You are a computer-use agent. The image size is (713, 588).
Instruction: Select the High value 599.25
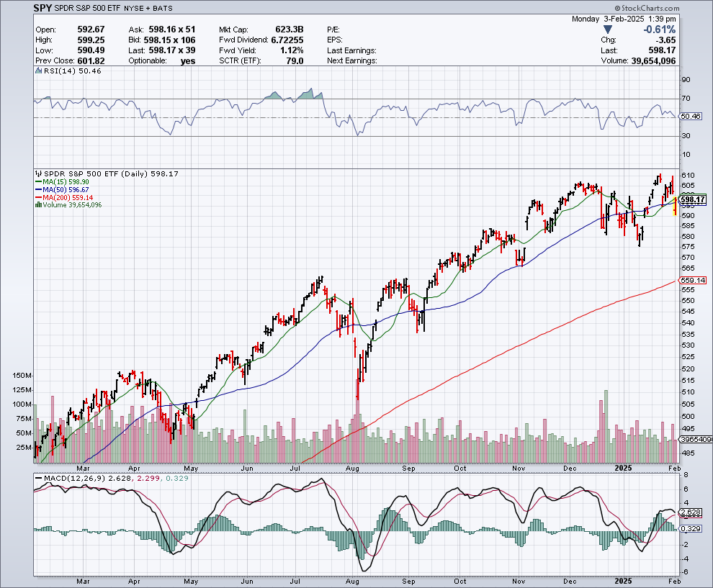pyautogui.click(x=91, y=40)
